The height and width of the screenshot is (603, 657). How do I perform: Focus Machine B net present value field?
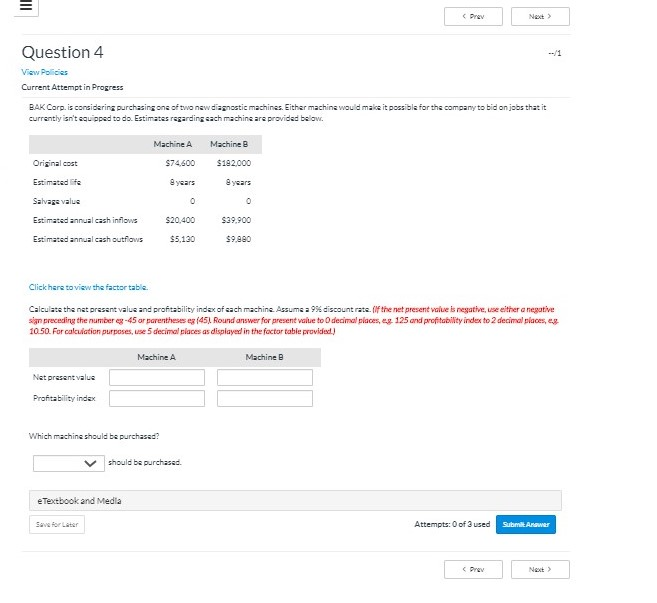coord(265,377)
